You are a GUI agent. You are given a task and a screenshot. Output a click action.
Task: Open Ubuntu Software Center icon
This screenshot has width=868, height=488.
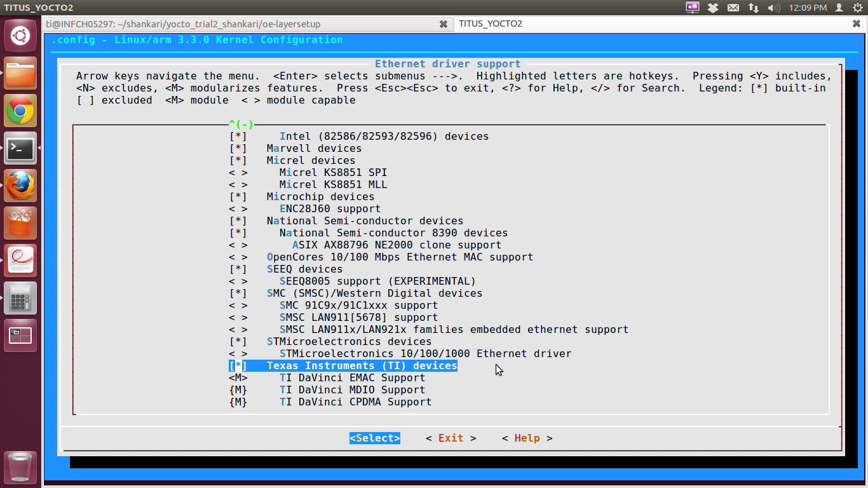(20, 224)
